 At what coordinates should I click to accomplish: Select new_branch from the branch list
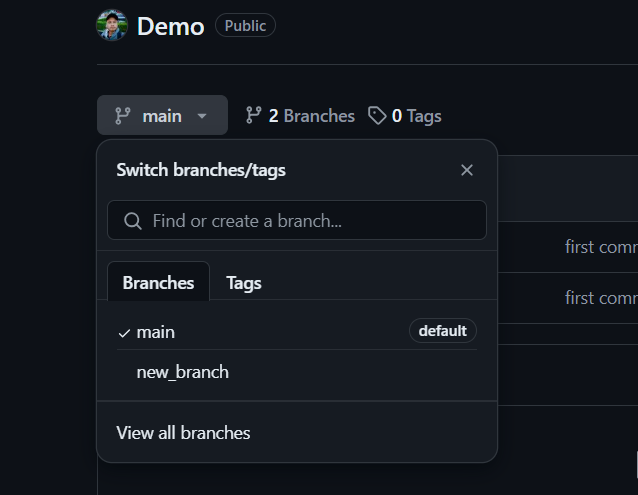click(x=183, y=372)
